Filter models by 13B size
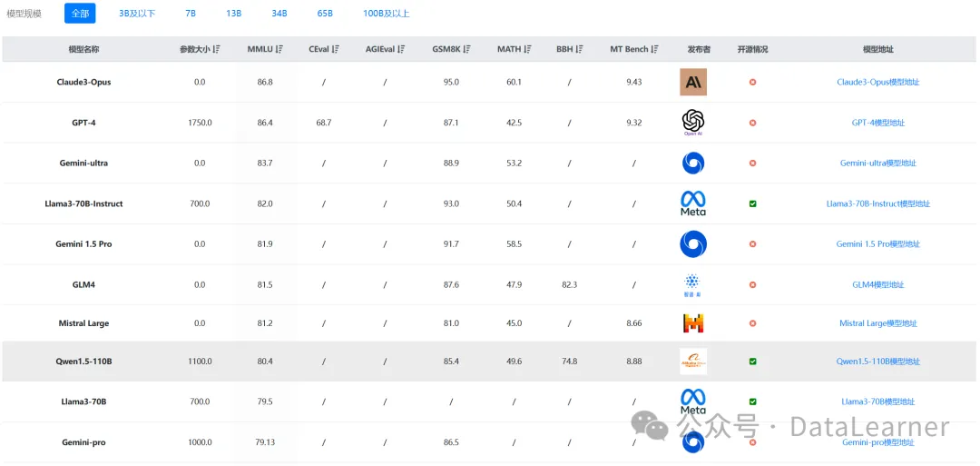 [x=234, y=13]
